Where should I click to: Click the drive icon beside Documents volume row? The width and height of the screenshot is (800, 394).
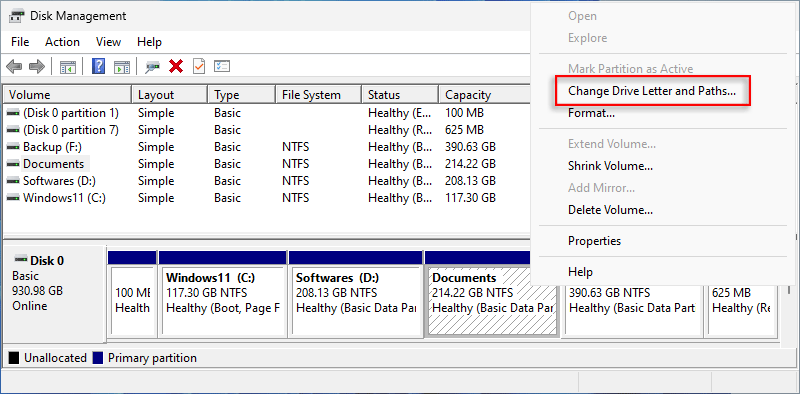(x=14, y=164)
